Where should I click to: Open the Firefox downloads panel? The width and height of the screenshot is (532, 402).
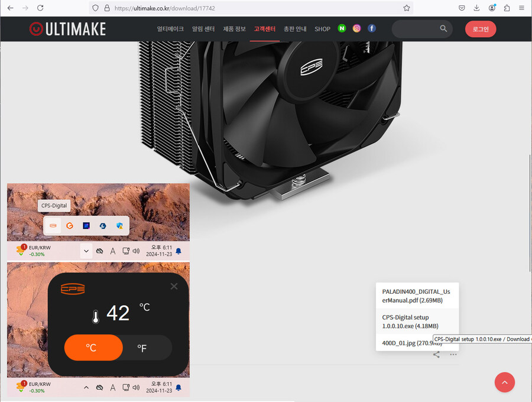click(476, 8)
